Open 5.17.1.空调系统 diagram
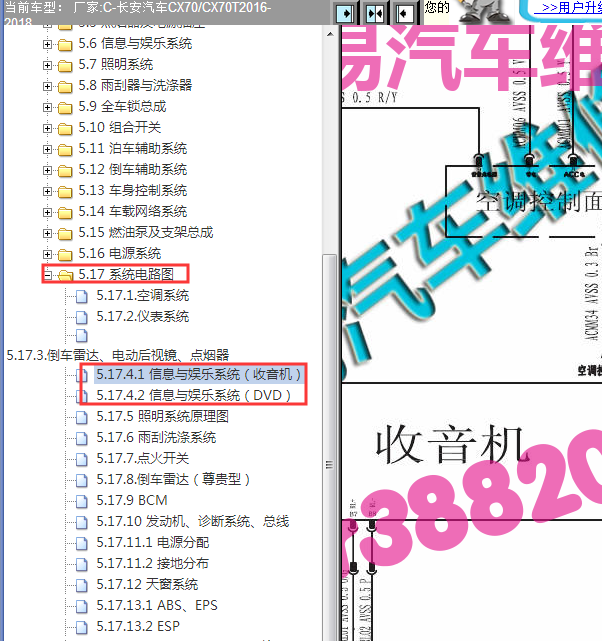The height and width of the screenshot is (641, 602). pyautogui.click(x=143, y=296)
